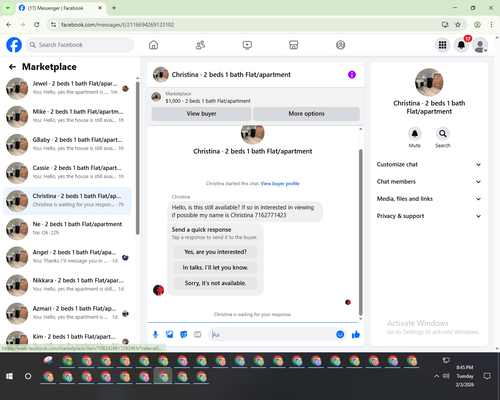Search in conversation with magnifier icon
Screen dimensions: 500x400
[443, 134]
